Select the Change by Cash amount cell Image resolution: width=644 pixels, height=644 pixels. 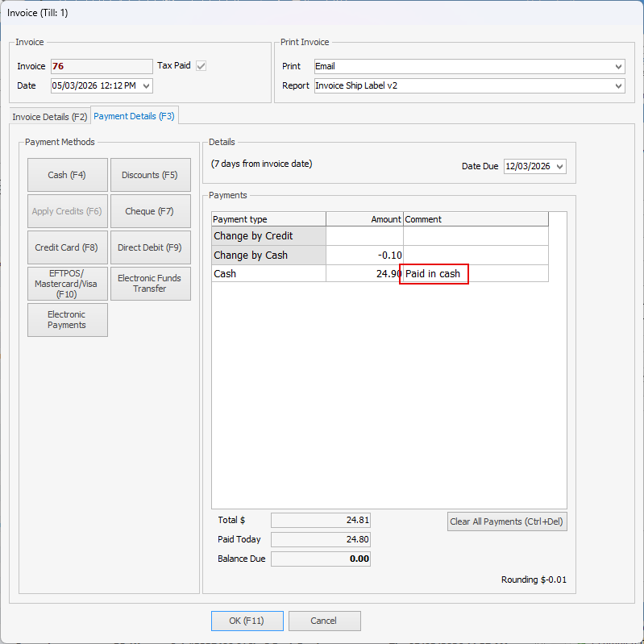click(x=364, y=255)
